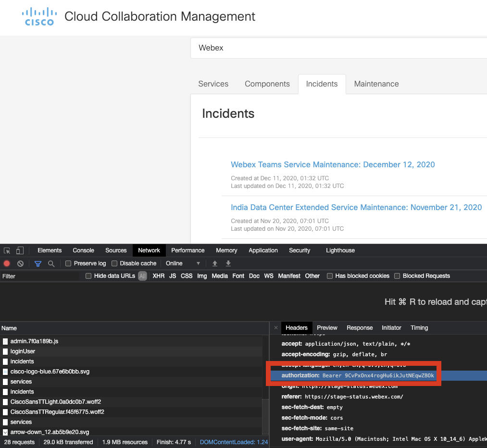Filter requests by Manifest type

[x=289, y=276]
